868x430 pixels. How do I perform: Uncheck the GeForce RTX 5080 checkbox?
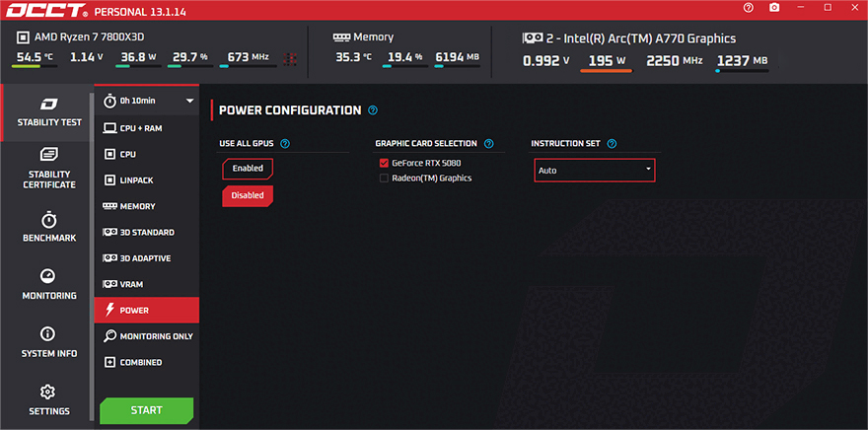tap(384, 164)
